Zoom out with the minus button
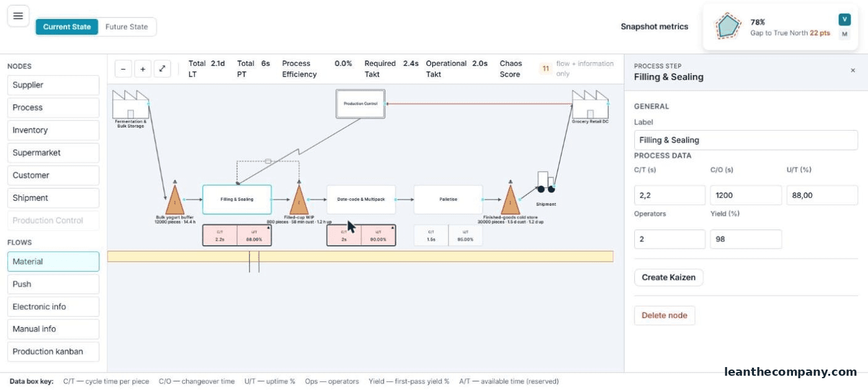 pyautogui.click(x=123, y=69)
